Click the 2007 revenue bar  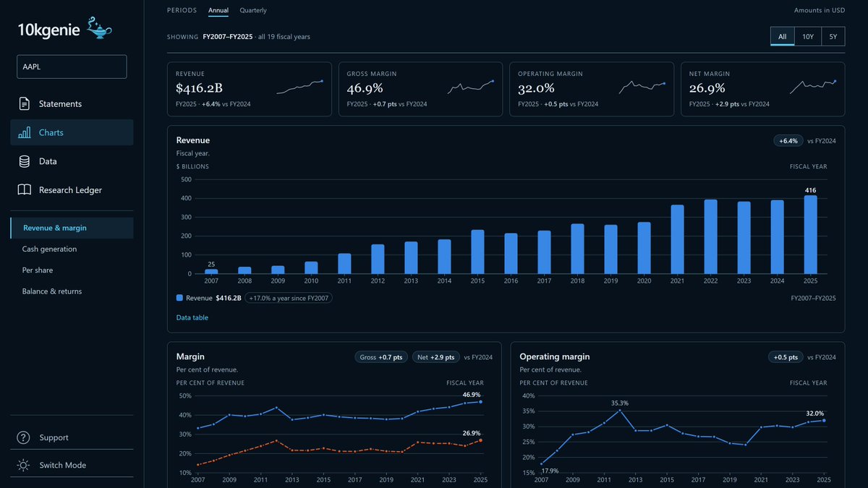(211, 271)
